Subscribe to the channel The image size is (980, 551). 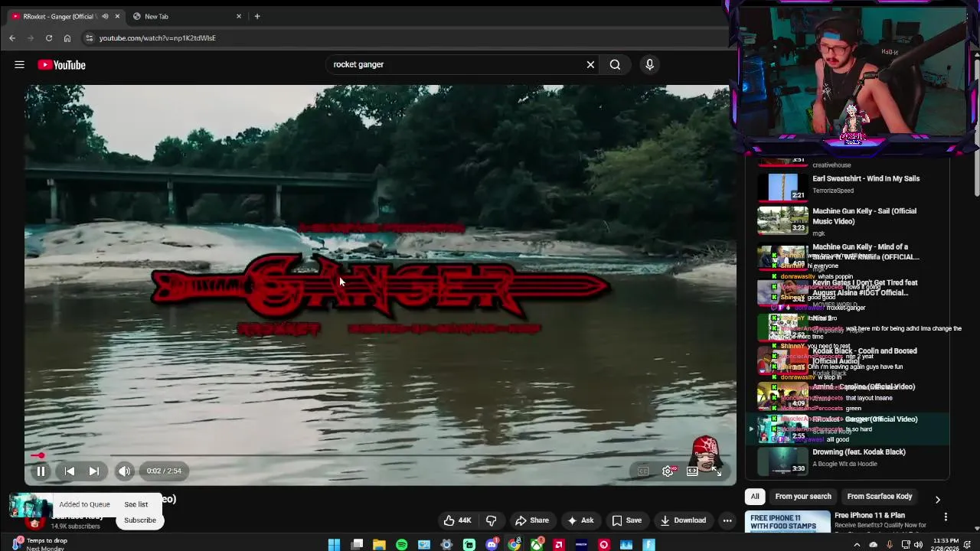(140, 520)
